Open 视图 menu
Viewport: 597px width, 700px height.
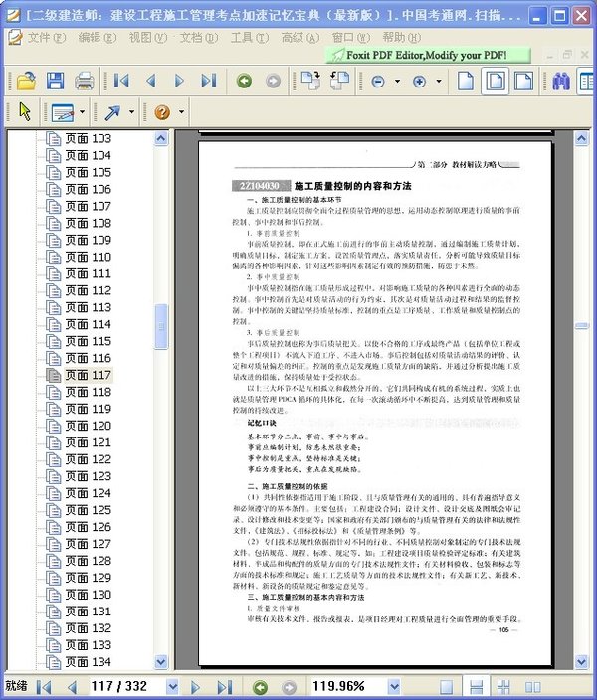pyautogui.click(x=148, y=38)
